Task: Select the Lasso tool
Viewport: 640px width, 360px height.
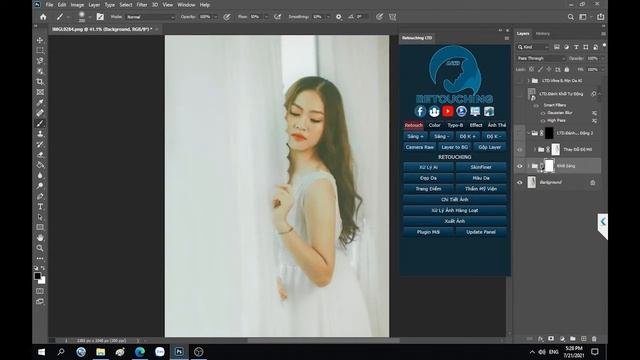Action: point(40,61)
